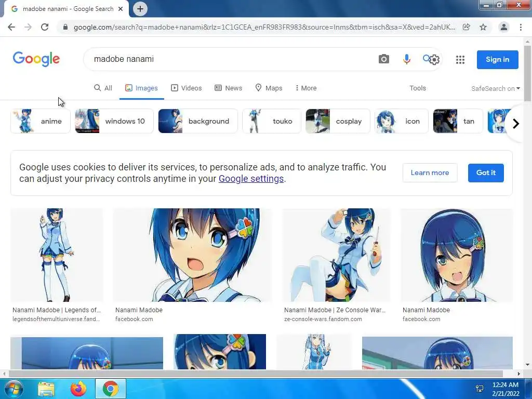Screen dimensions: 532x399
Task: Close the madobe nanami tab
Action: (x=121, y=9)
